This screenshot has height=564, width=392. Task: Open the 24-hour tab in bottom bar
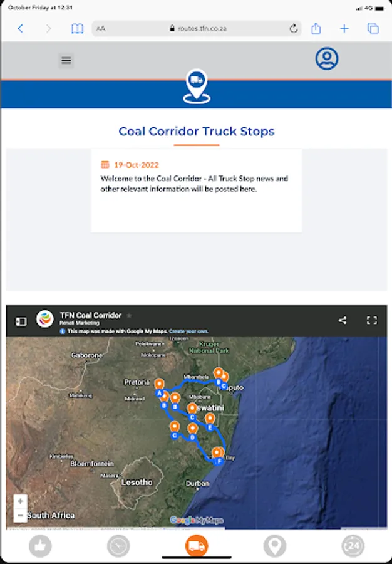353,546
